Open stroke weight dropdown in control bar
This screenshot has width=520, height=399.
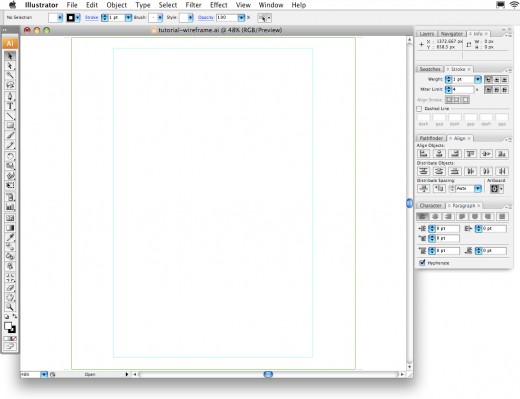click(x=128, y=18)
